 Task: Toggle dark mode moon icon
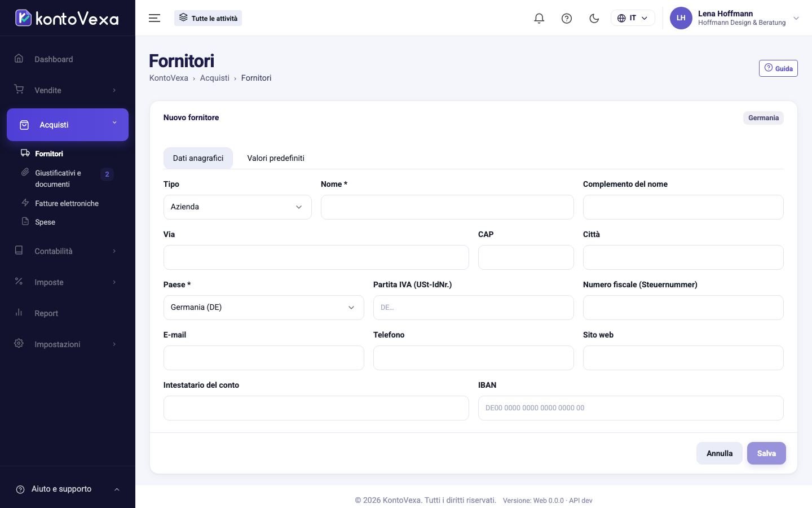[594, 18]
